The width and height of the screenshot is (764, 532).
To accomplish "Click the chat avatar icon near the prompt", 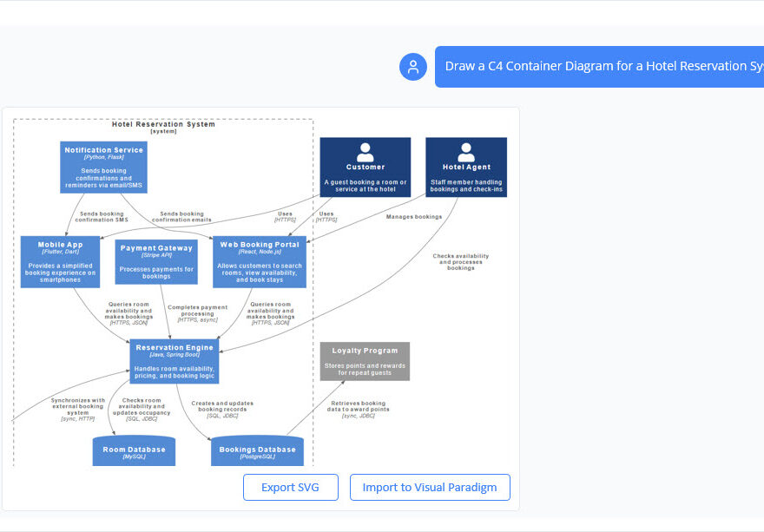I will (x=412, y=66).
